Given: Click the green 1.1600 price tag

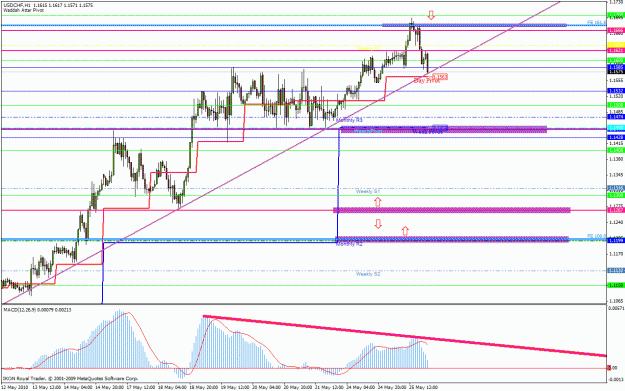Looking at the screenshot, I should tap(616, 60).
